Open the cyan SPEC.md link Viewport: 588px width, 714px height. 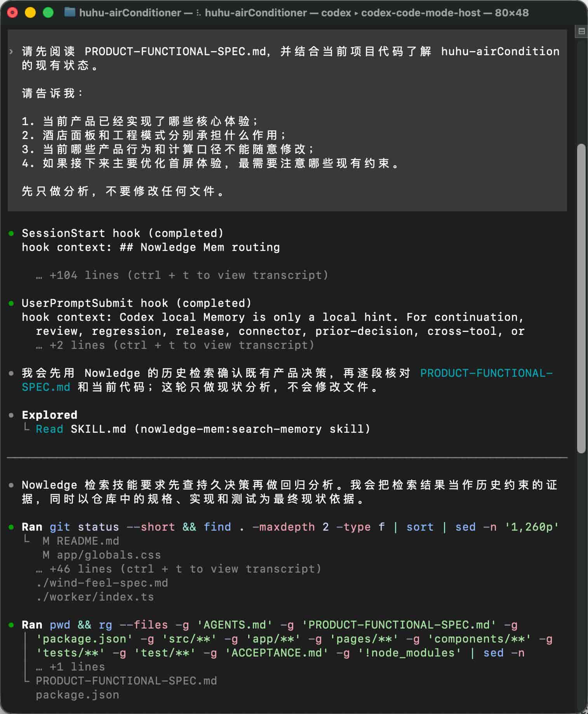46,387
